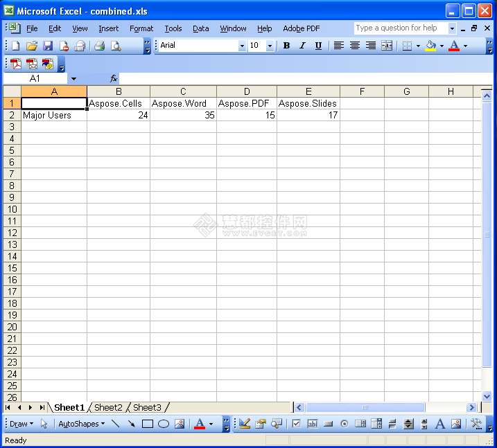Toggle Bold formatting
Viewport: 497px width, 448px height.
(286, 46)
